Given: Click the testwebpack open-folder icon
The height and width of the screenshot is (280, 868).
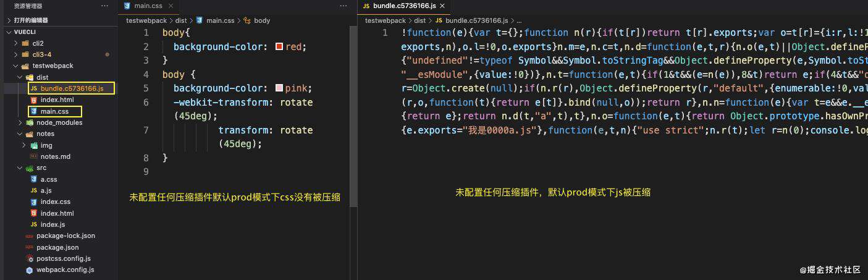Looking at the screenshot, I should pyautogui.click(x=25, y=66).
